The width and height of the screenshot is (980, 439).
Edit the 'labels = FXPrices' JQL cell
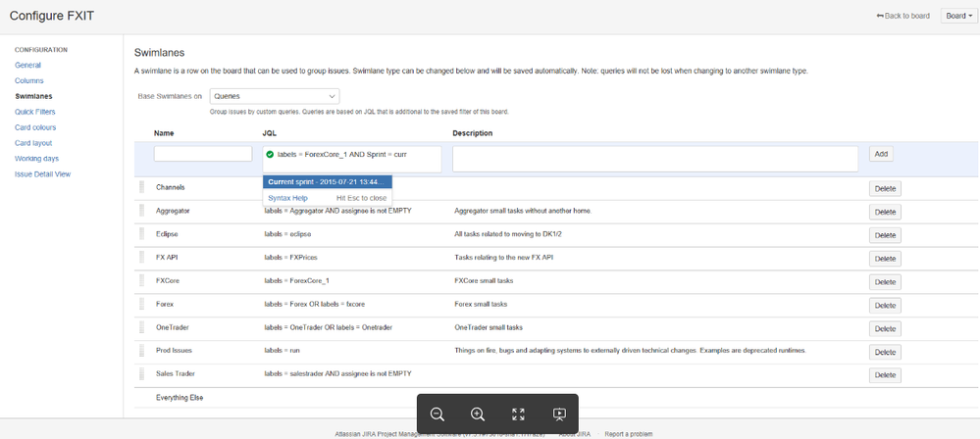click(x=292, y=258)
